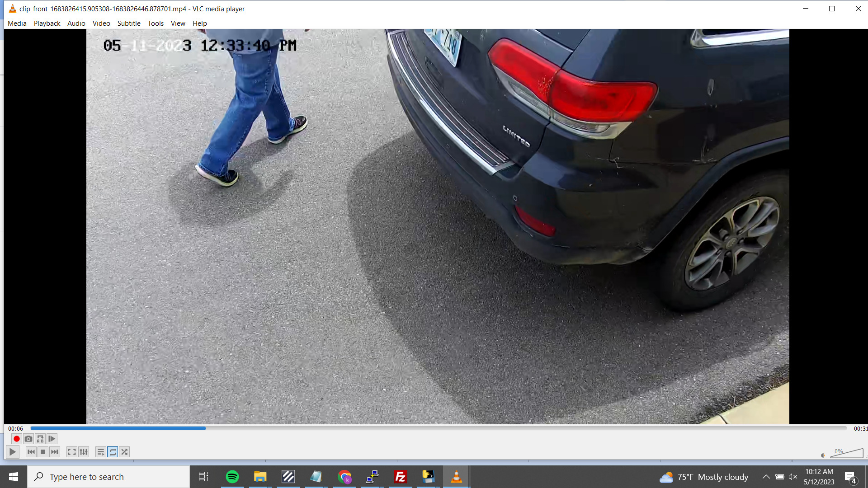This screenshot has height=488, width=868.
Task: Advance video frame by frame
Action: coord(52,439)
